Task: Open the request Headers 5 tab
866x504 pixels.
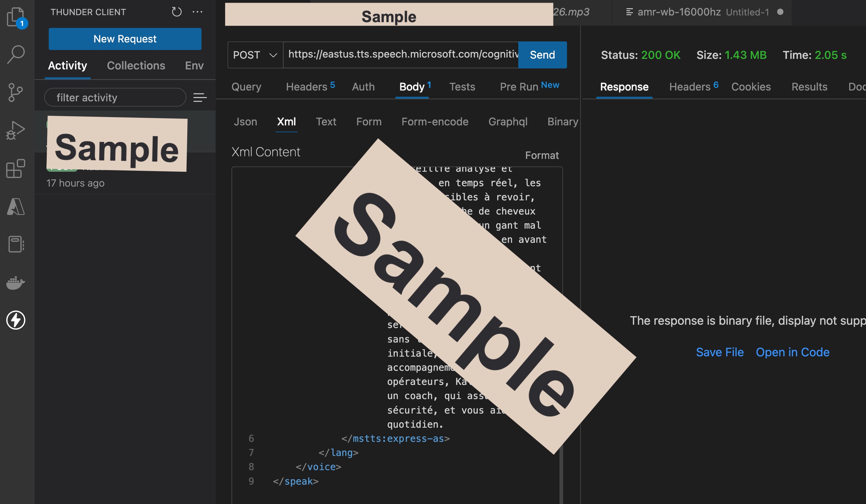Action: click(310, 87)
